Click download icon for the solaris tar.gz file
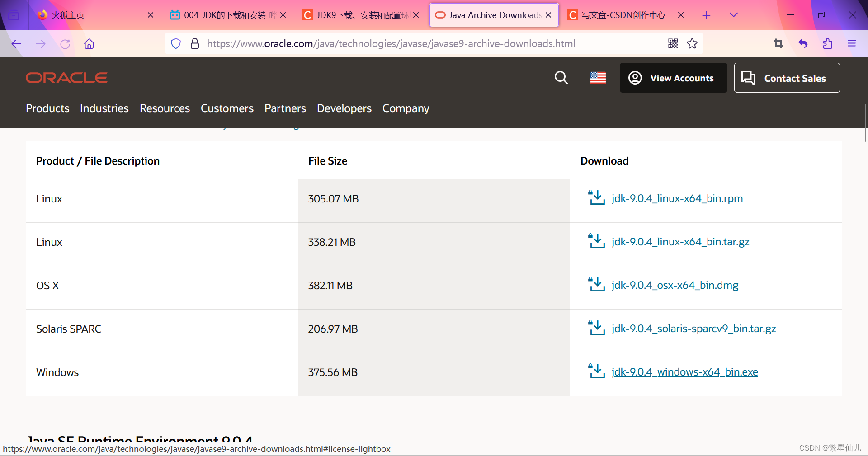 (596, 328)
